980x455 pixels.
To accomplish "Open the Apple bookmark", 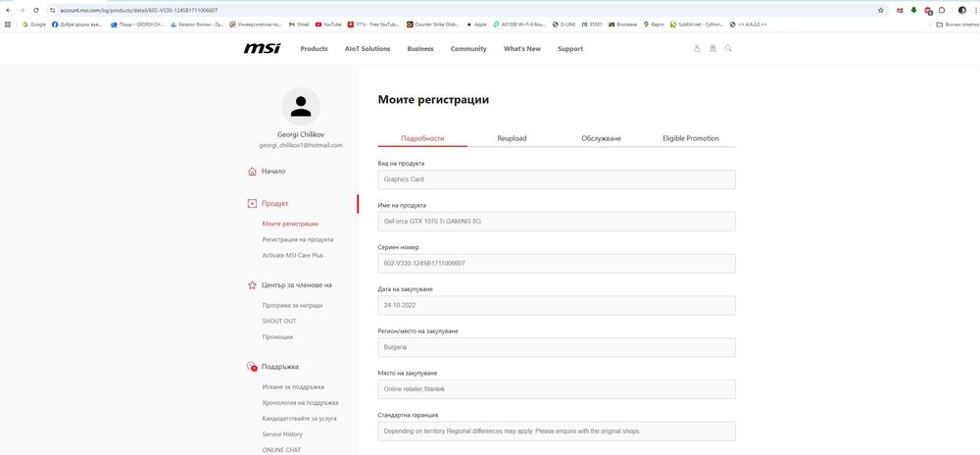I will [x=476, y=25].
